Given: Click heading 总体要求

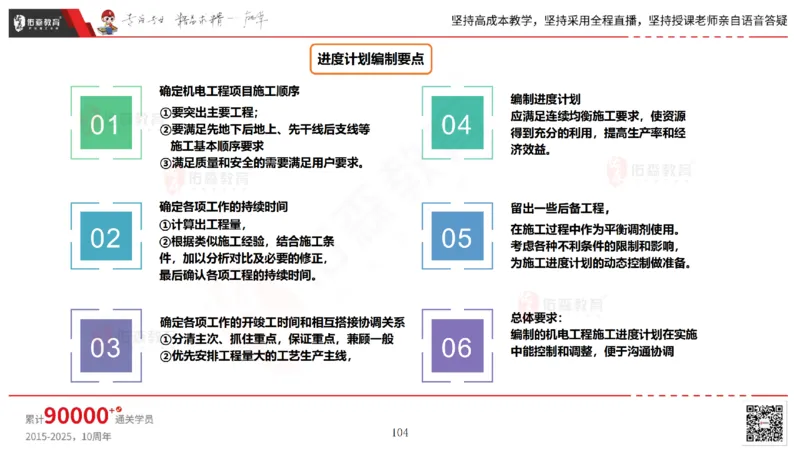Looking at the screenshot, I should click(536, 318).
